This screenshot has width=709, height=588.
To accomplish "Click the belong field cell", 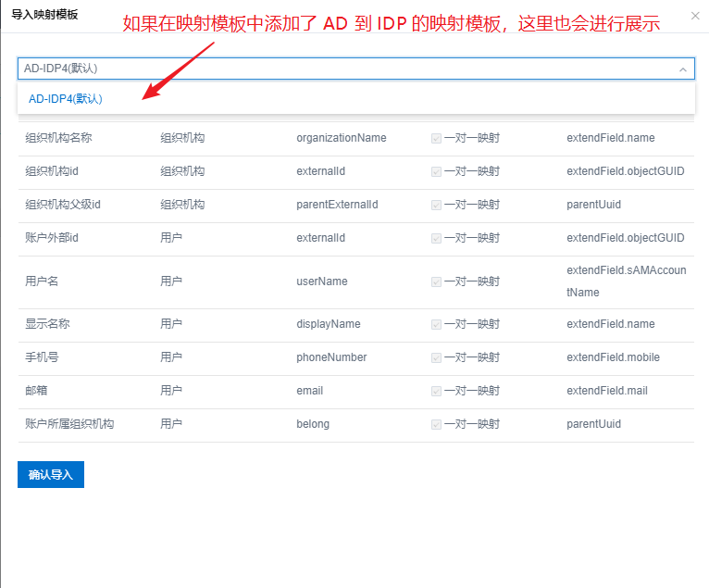I will click(x=313, y=424).
